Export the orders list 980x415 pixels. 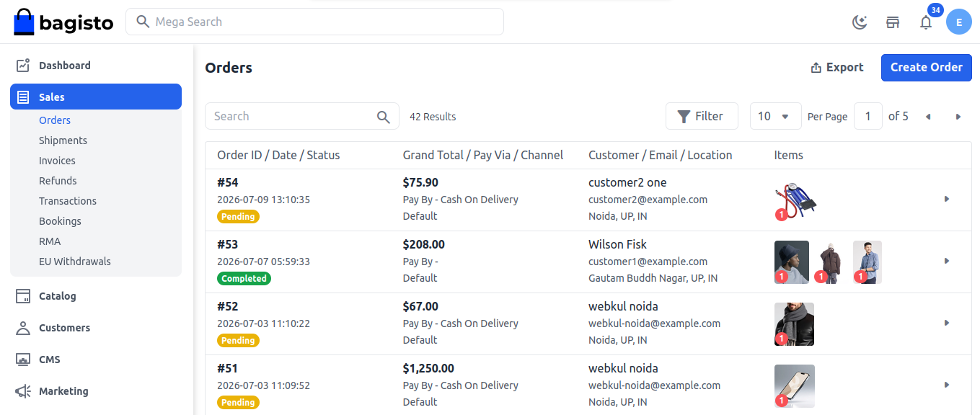[x=836, y=67]
